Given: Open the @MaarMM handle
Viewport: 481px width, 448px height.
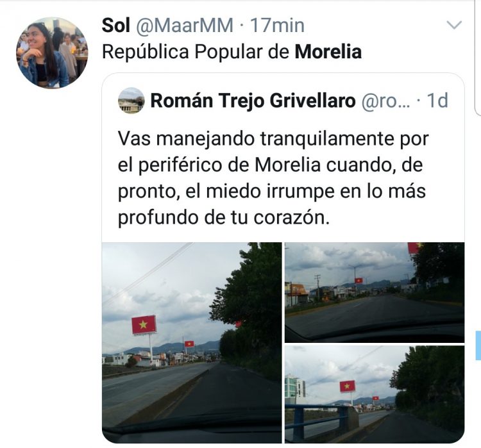Looking at the screenshot, I should [184, 25].
